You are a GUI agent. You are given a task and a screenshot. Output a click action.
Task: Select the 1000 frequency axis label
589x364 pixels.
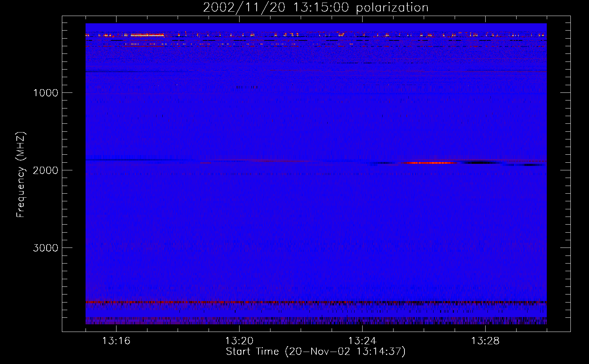(x=46, y=93)
